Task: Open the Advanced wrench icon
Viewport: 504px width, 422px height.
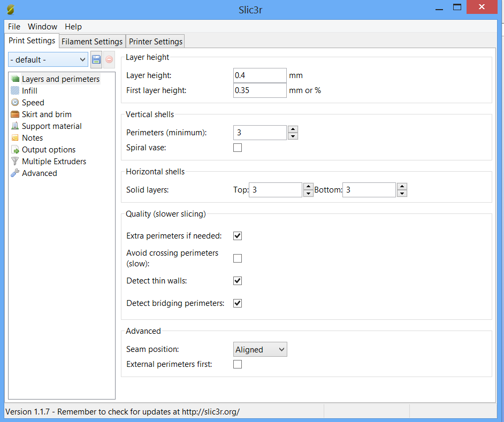Action: coord(15,173)
